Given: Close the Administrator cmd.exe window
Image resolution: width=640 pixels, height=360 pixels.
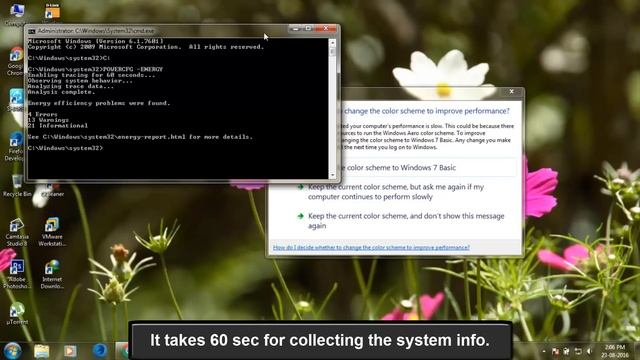Looking at the screenshot, I should [x=326, y=29].
